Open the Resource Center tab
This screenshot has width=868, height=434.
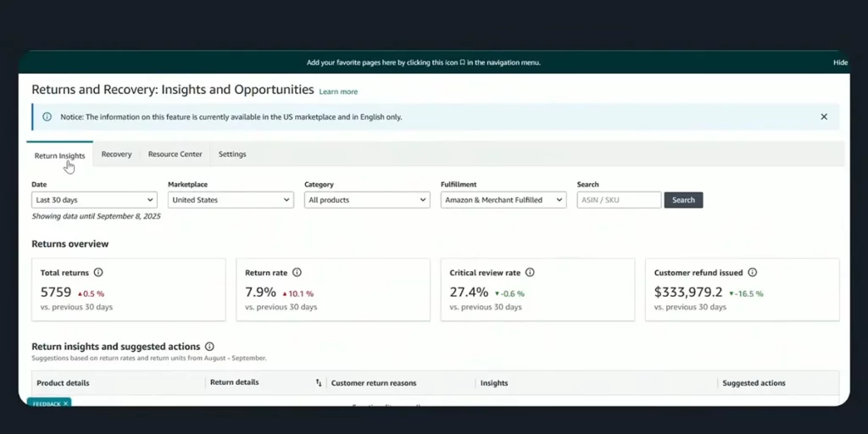[x=175, y=154]
